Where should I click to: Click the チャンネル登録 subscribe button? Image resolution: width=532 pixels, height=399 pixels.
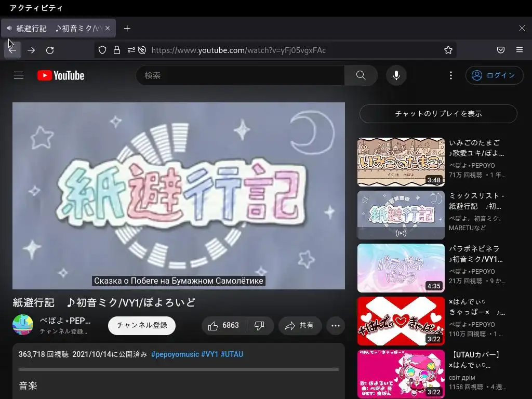click(142, 325)
